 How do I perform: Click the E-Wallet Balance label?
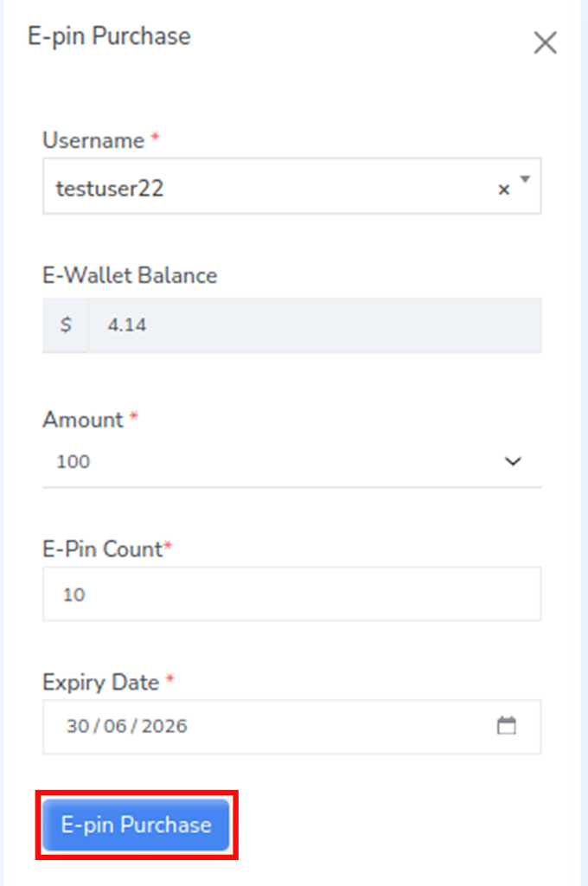pos(130,276)
